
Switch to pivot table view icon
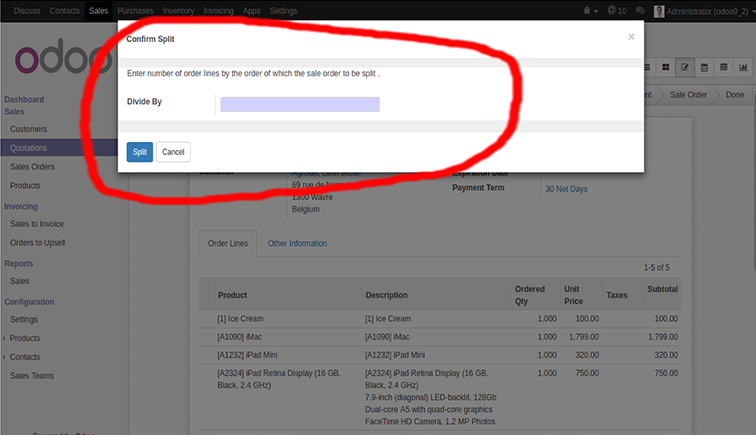[724, 68]
